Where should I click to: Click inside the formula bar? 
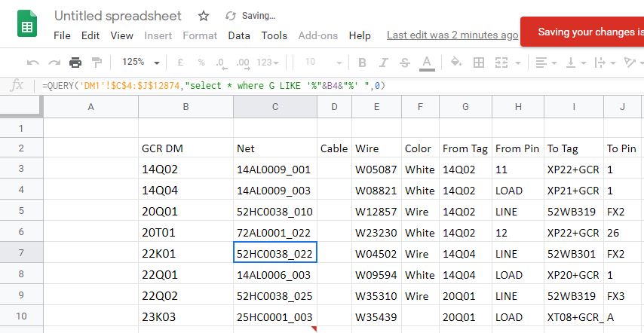[341, 86]
